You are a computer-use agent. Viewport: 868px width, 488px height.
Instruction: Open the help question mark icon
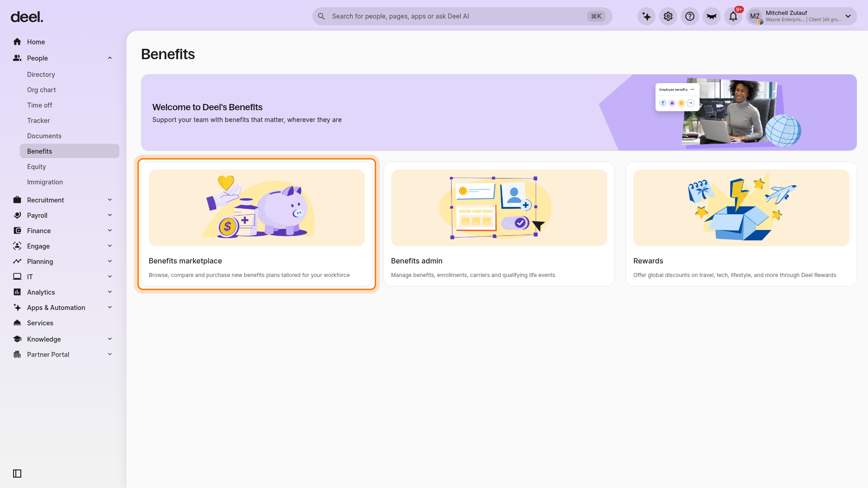[x=690, y=16]
